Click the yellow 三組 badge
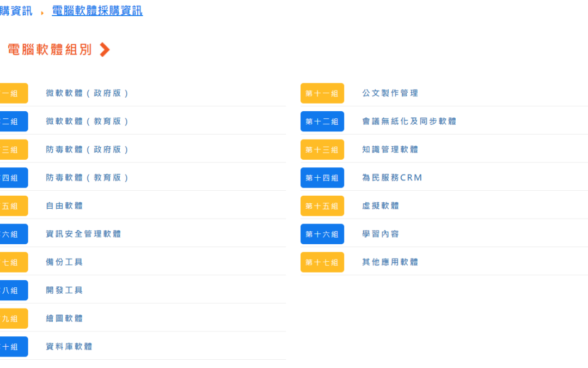The width and height of the screenshot is (588, 368). coord(14,149)
